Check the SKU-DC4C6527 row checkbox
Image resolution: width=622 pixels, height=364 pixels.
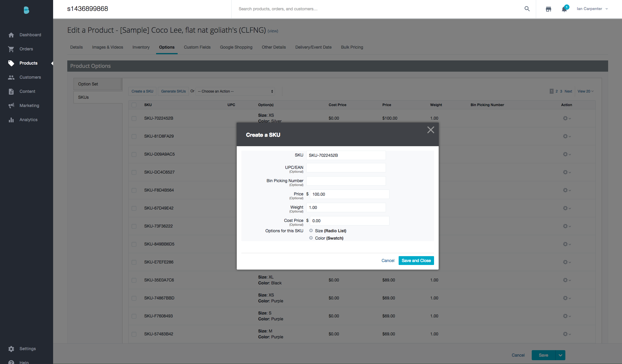pos(134,172)
